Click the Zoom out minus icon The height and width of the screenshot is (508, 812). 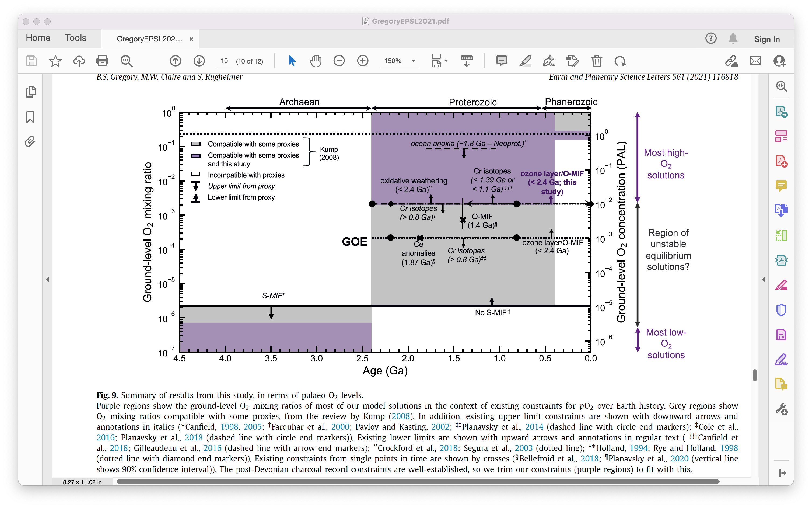coord(339,61)
